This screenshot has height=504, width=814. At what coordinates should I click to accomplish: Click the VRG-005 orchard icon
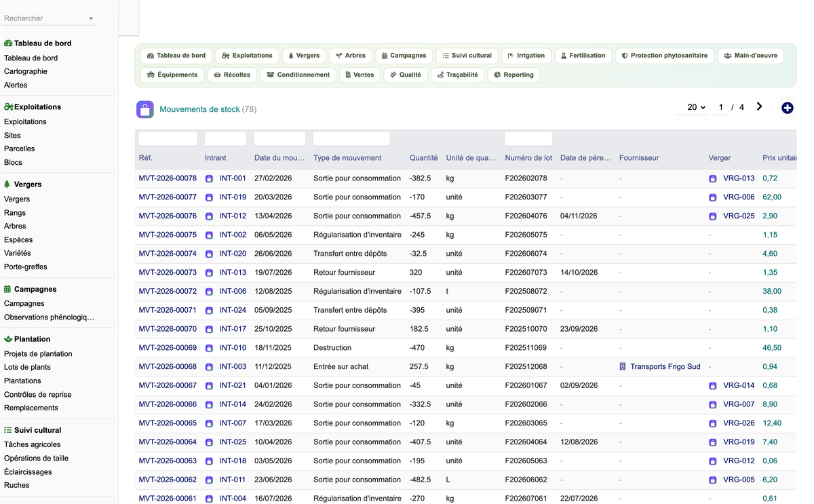pos(712,480)
